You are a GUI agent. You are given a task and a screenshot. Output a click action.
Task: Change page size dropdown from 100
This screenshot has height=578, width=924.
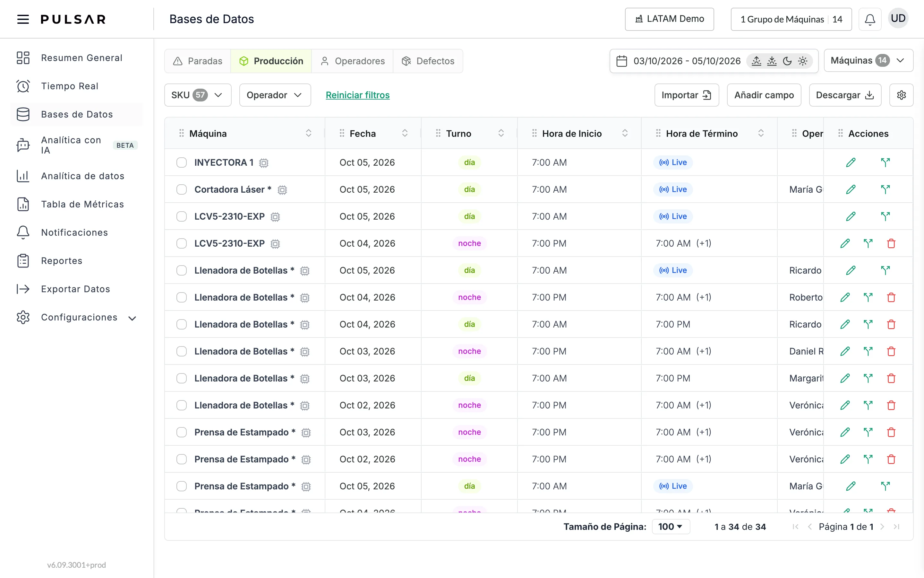(671, 526)
